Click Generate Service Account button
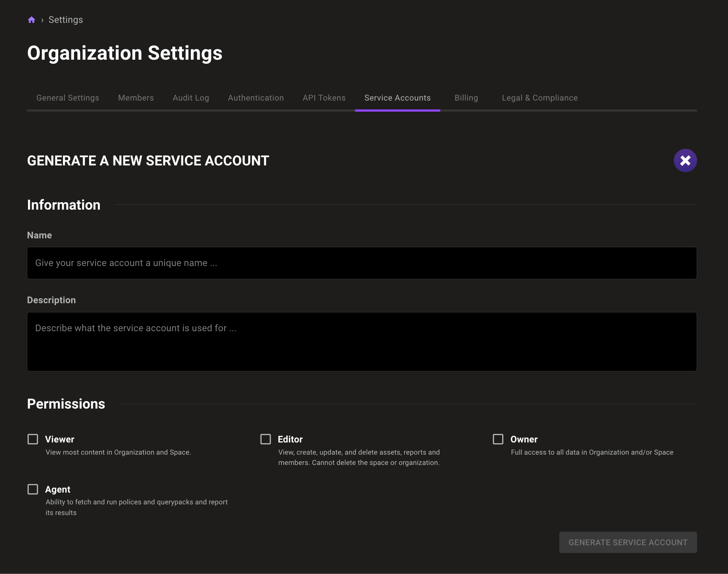This screenshot has width=728, height=574. pos(628,542)
